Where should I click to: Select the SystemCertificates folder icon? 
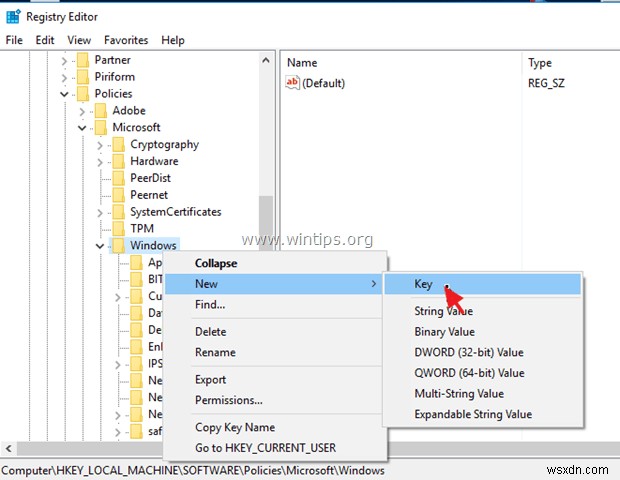119,212
